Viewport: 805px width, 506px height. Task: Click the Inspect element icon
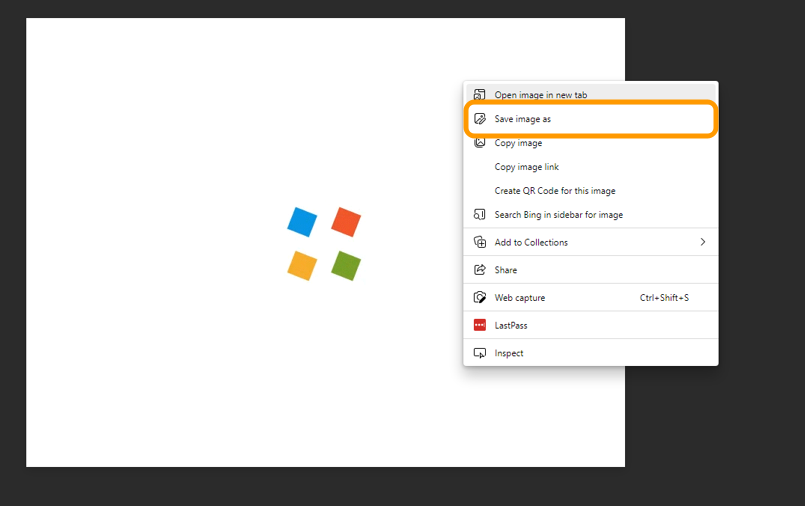coord(480,353)
